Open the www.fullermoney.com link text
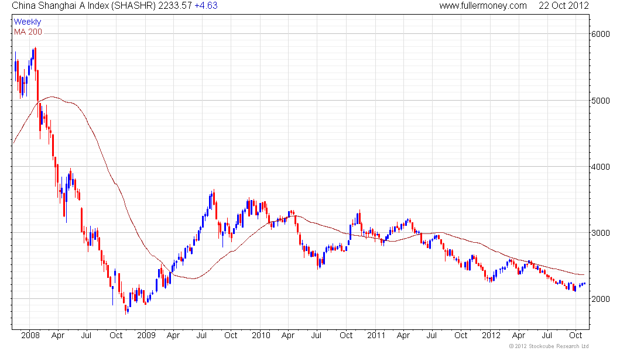 pyautogui.click(x=483, y=6)
